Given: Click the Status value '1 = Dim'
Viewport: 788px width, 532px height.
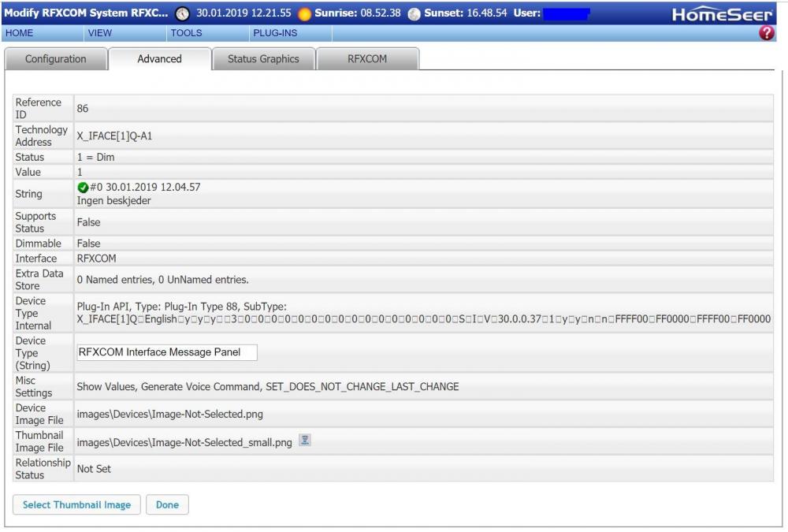Looking at the screenshot, I should point(95,158).
